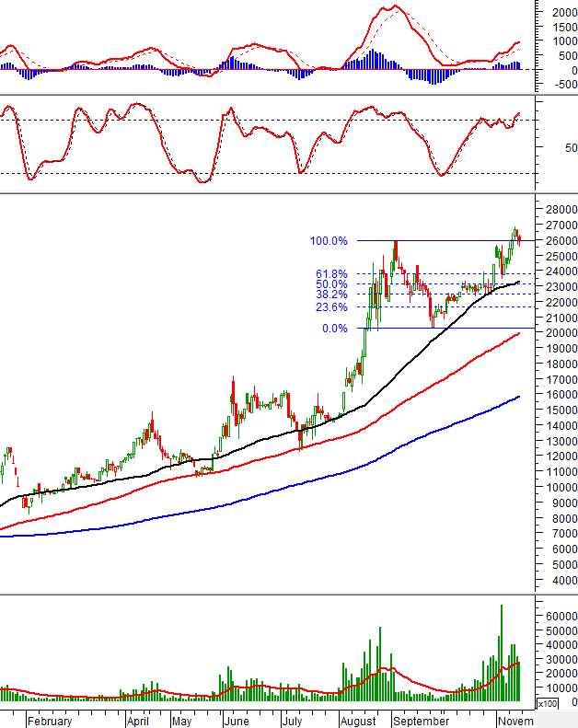
Task: Click the 0.0% Fibonacci base label
Action: (x=334, y=329)
